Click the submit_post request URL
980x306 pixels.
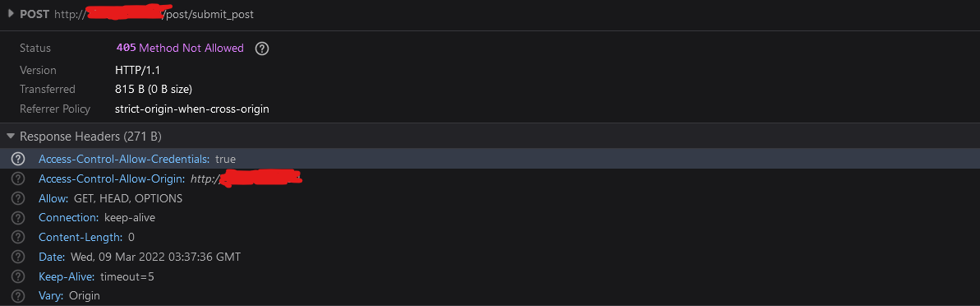point(154,14)
